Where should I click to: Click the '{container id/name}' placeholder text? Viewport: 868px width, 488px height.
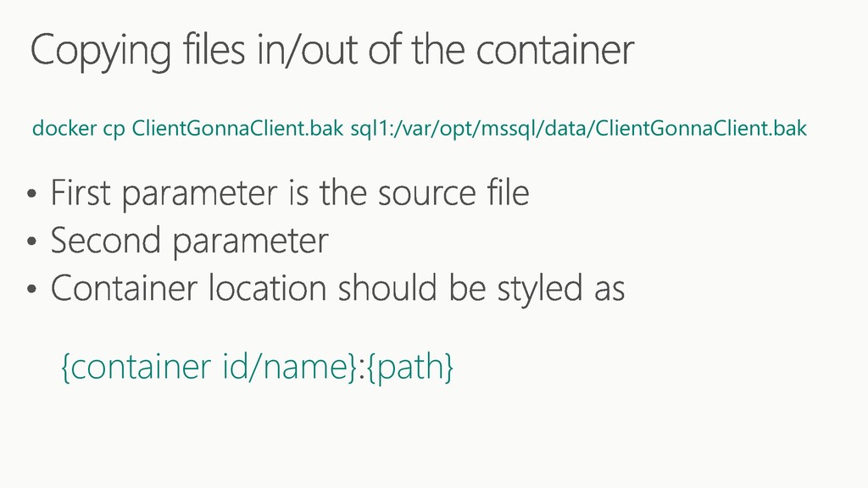point(209,366)
